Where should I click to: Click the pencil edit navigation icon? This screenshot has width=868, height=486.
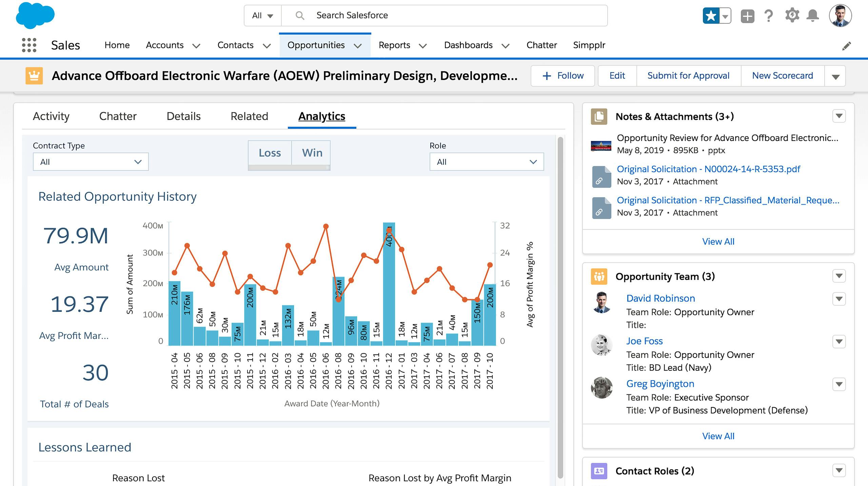[x=847, y=46]
